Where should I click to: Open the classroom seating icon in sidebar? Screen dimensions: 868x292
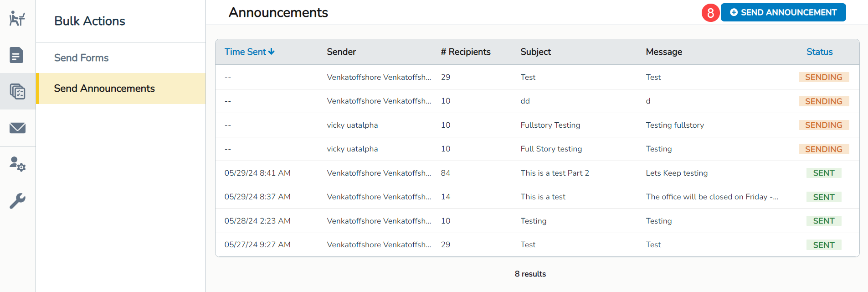[17, 19]
